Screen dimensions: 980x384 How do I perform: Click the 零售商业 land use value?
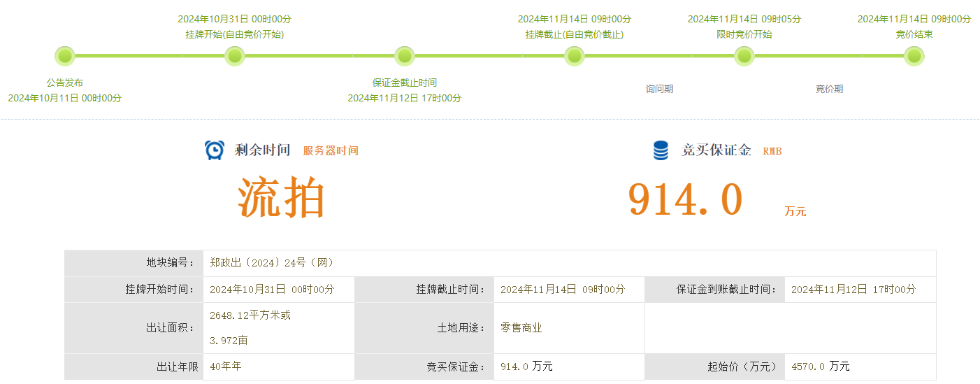(521, 328)
